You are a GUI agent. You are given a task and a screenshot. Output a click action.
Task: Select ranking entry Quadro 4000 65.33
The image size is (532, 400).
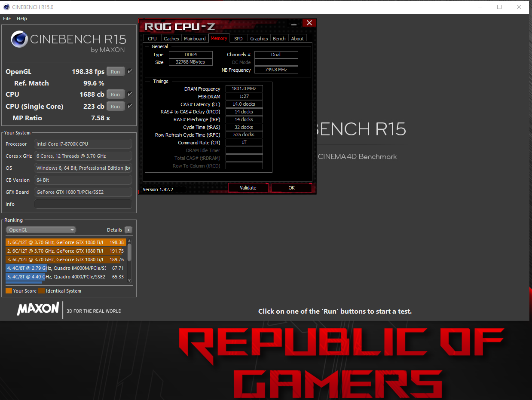[x=66, y=277]
